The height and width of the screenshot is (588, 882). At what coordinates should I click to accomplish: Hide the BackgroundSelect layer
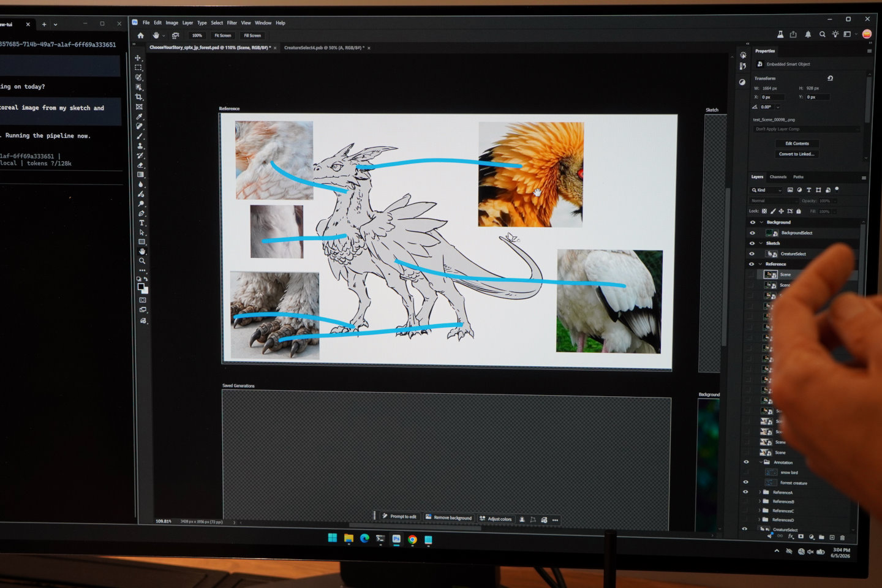point(753,233)
